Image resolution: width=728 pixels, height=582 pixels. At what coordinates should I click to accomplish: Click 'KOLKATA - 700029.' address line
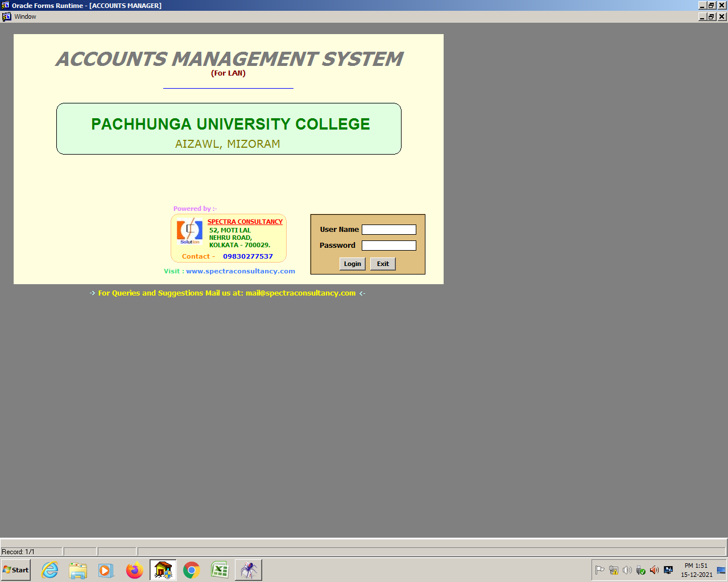pyautogui.click(x=239, y=245)
